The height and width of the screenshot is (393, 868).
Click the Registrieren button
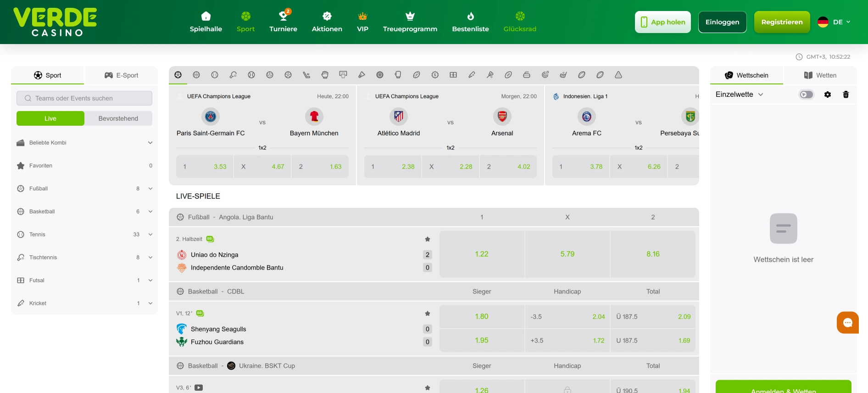point(782,22)
